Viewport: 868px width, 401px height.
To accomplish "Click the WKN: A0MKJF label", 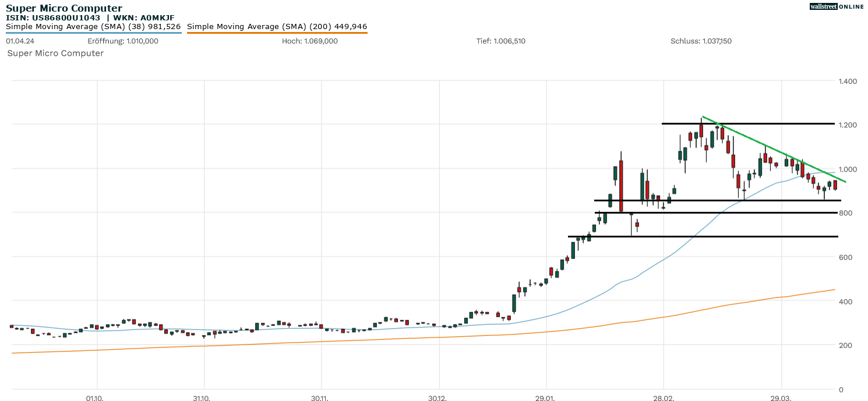I will click(x=143, y=18).
